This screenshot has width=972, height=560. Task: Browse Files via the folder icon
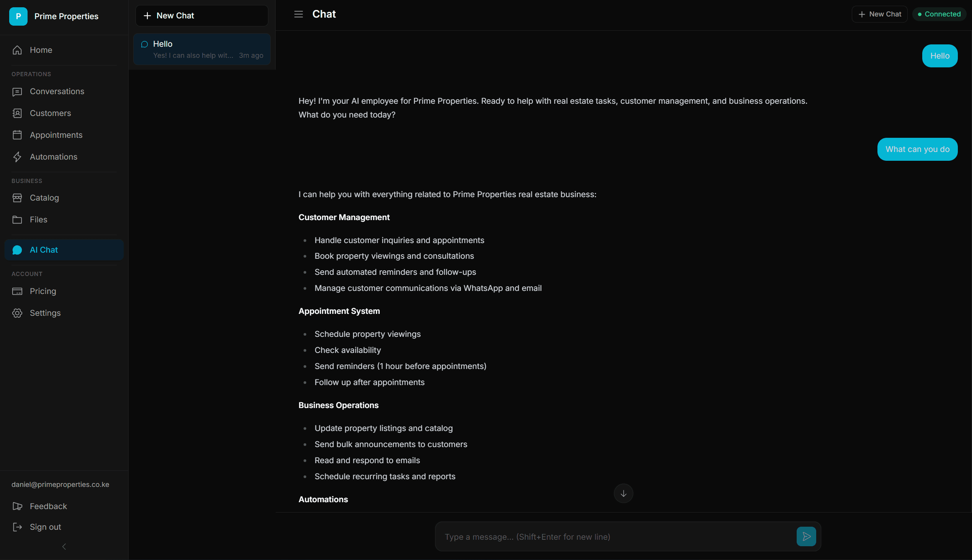pos(17,220)
